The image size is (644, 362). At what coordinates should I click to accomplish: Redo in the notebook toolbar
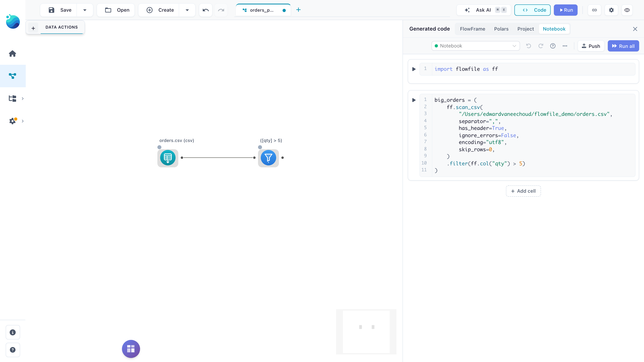(x=541, y=46)
